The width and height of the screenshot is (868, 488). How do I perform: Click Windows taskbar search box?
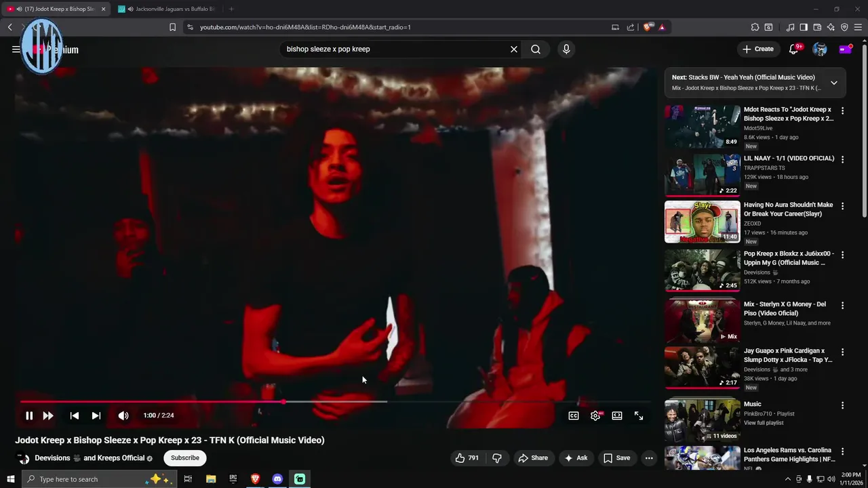click(98, 479)
